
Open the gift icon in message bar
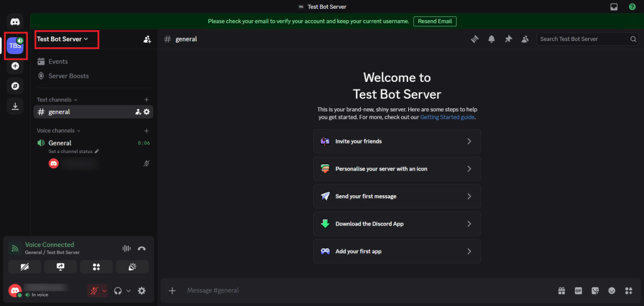point(562,291)
